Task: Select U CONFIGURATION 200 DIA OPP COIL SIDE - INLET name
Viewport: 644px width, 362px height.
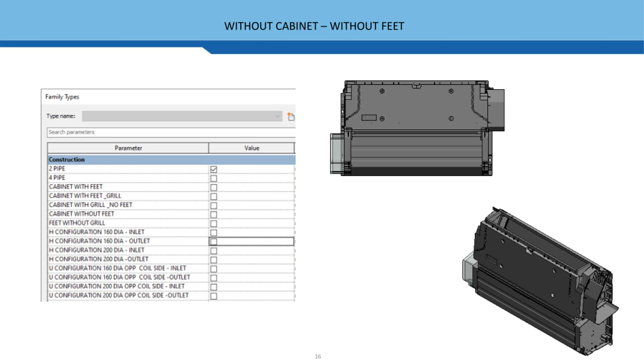Action: pos(117,286)
